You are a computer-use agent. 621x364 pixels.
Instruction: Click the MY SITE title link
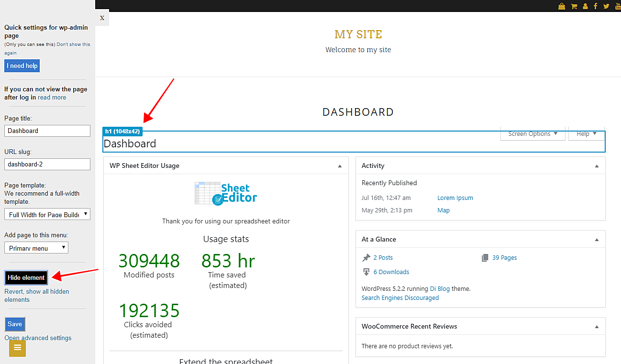[x=358, y=34]
